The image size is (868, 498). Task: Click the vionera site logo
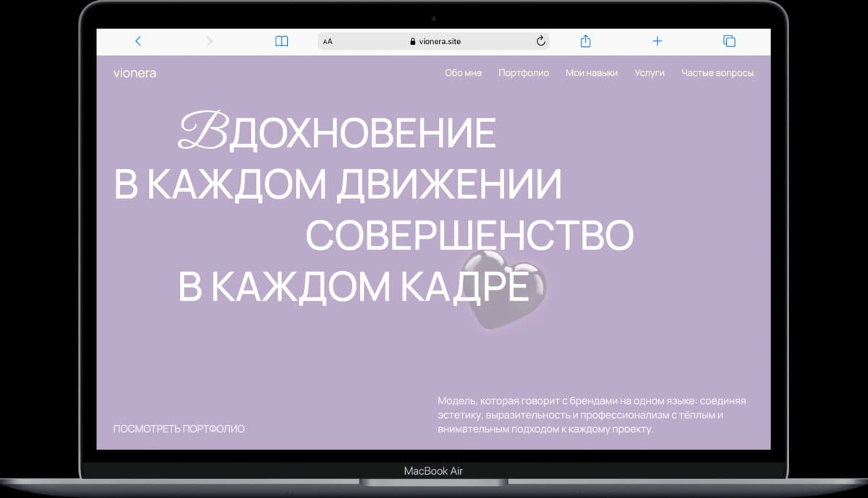pos(135,73)
